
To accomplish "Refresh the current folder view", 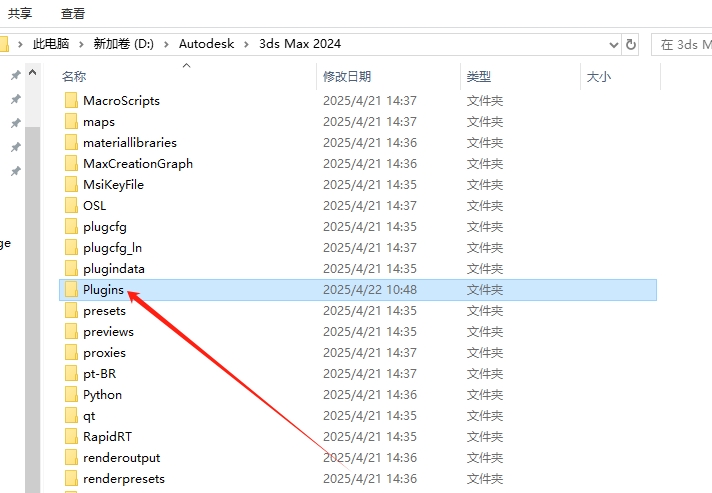I will click(x=631, y=44).
